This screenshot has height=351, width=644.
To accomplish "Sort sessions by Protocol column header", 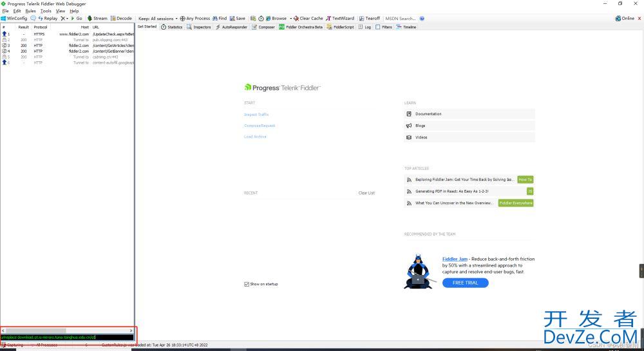I will tap(40, 27).
